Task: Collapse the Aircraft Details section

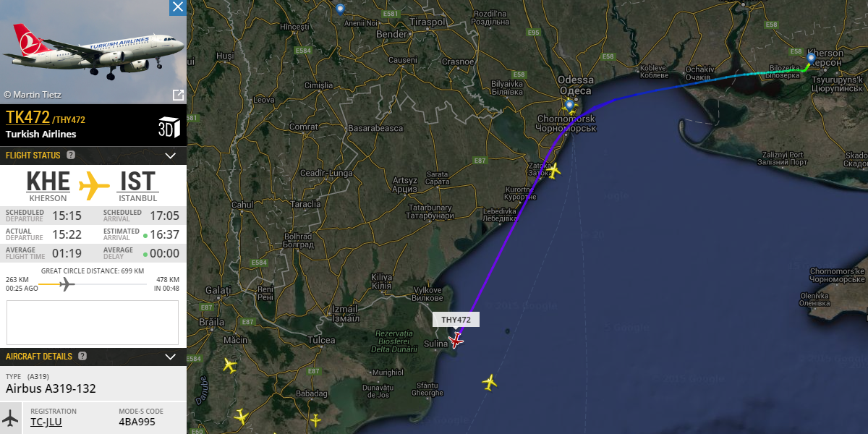Action: (x=171, y=357)
